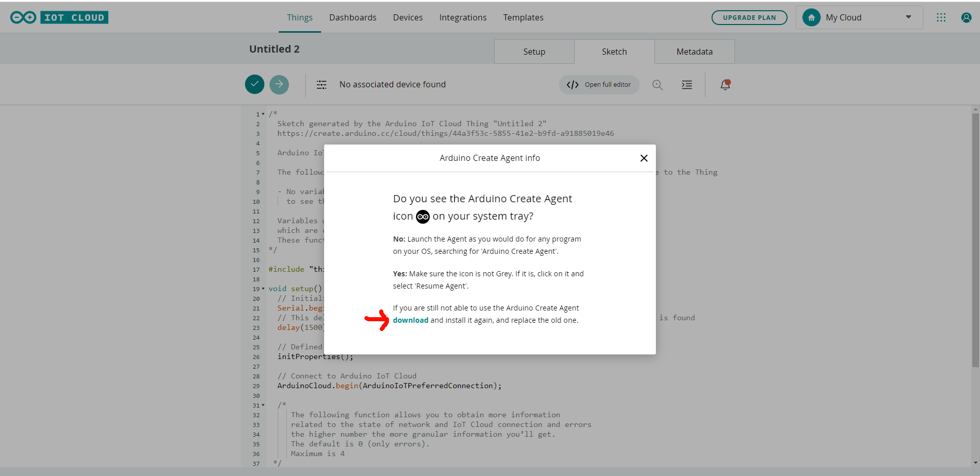Image resolution: width=980 pixels, height=476 pixels.
Task: Click the Arduino Create Agent icon in dialog
Action: pos(423,217)
